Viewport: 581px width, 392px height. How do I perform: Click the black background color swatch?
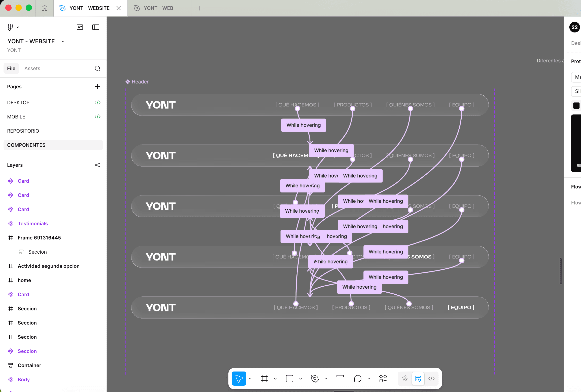click(576, 105)
